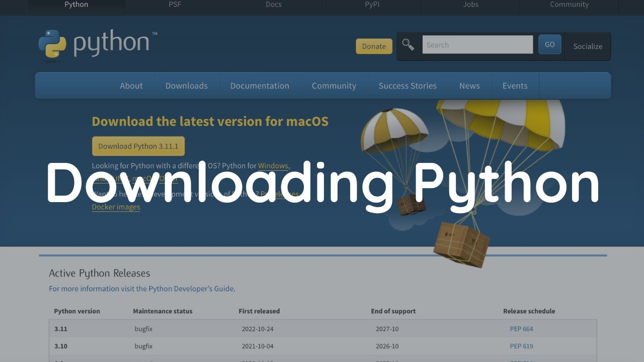The image size is (644, 362).
Task: Click the Release schedule column header
Action: pos(529,311)
